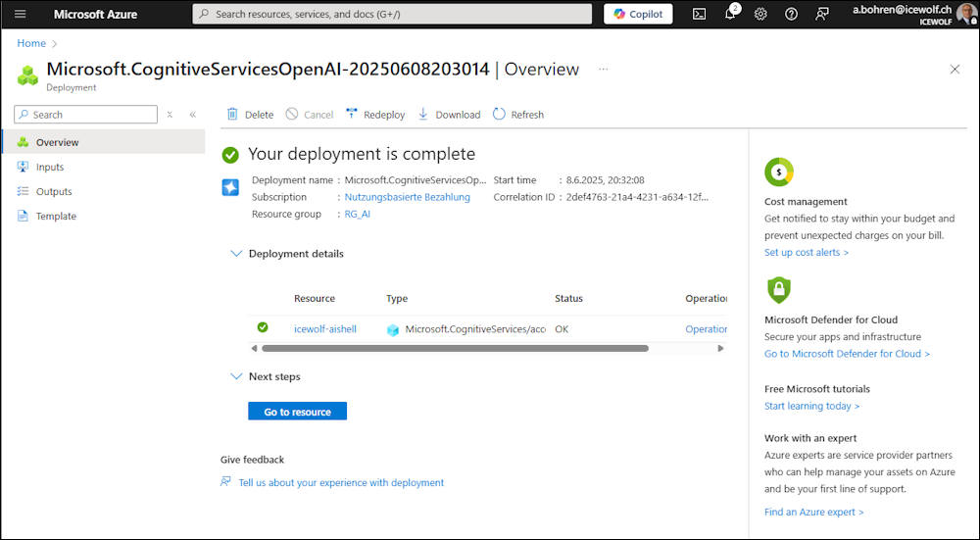Click the green check in icewolf-aishell row
This screenshot has width=980, height=540.
point(263,327)
